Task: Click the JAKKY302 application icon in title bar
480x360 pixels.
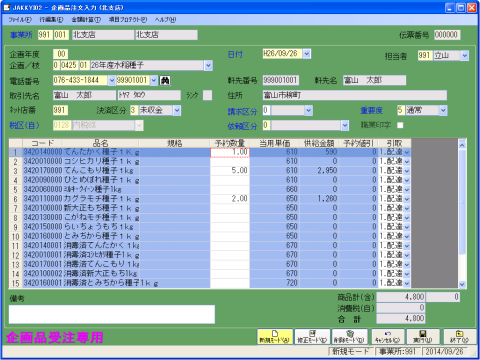Action: (x=7, y=7)
